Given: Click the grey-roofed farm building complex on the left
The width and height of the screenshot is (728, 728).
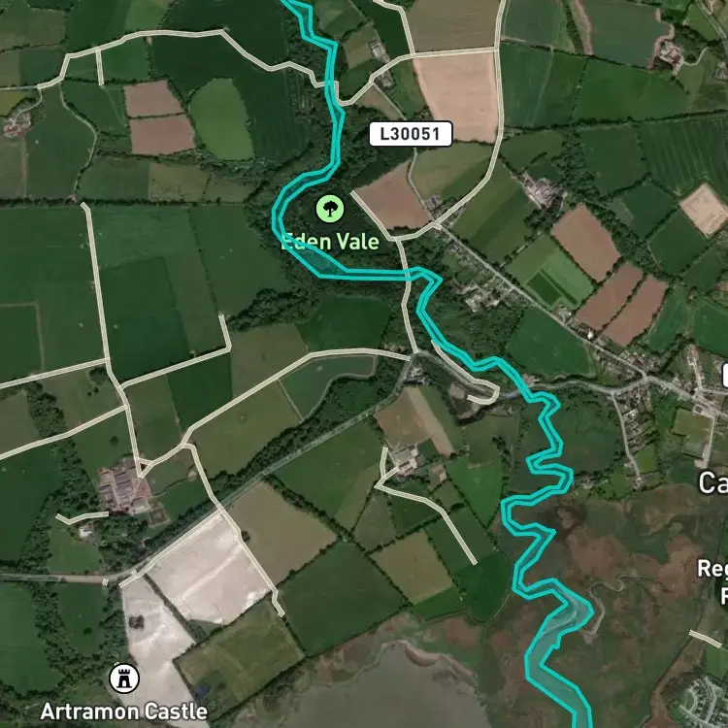Looking at the screenshot, I should coord(124,485).
